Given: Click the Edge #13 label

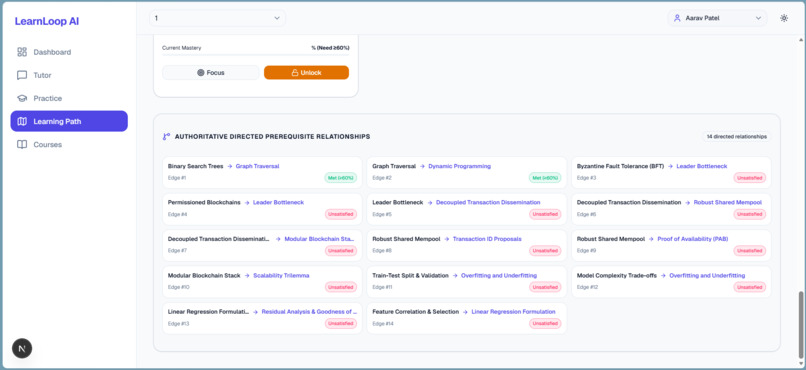Looking at the screenshot, I should coord(178,324).
